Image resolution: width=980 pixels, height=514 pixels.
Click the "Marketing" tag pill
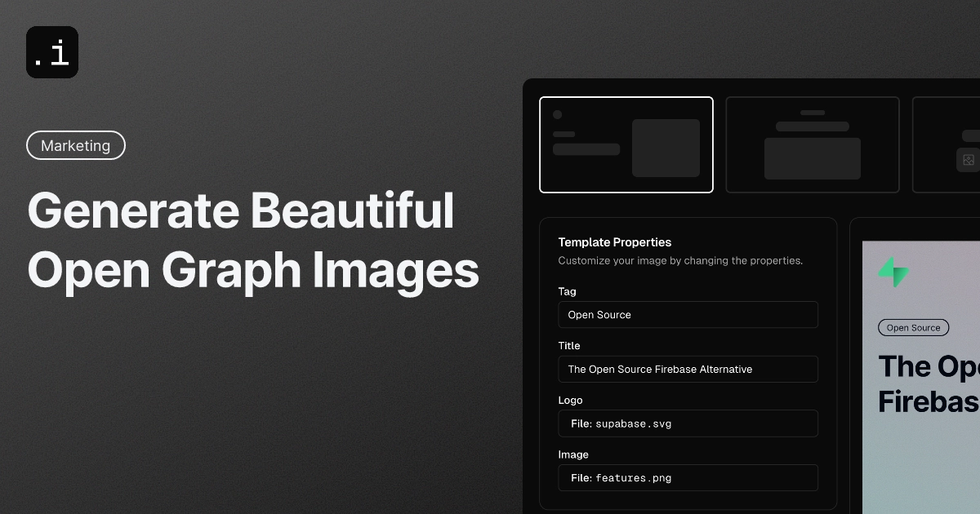pos(76,145)
